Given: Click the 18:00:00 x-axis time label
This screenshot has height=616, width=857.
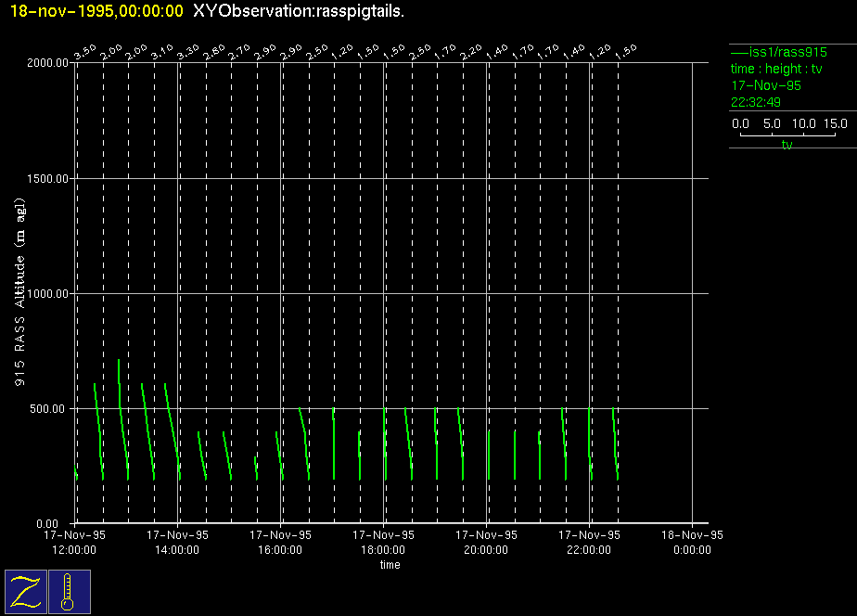Looking at the screenshot, I should [384, 549].
